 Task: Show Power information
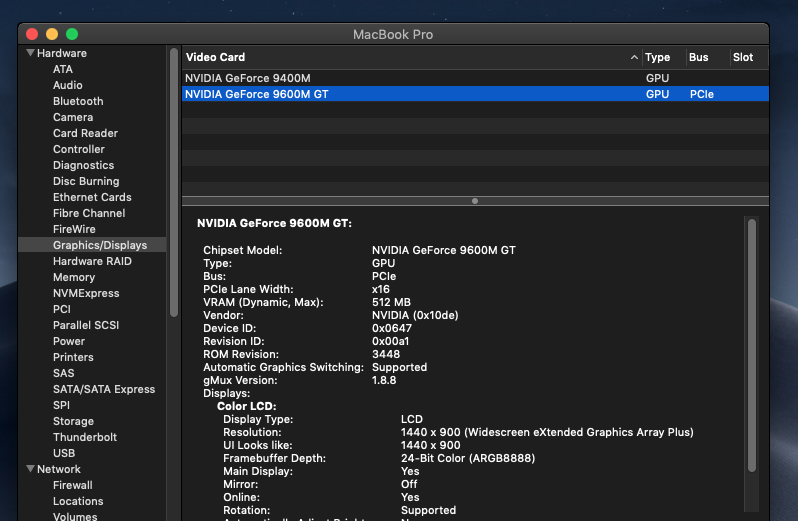[69, 341]
